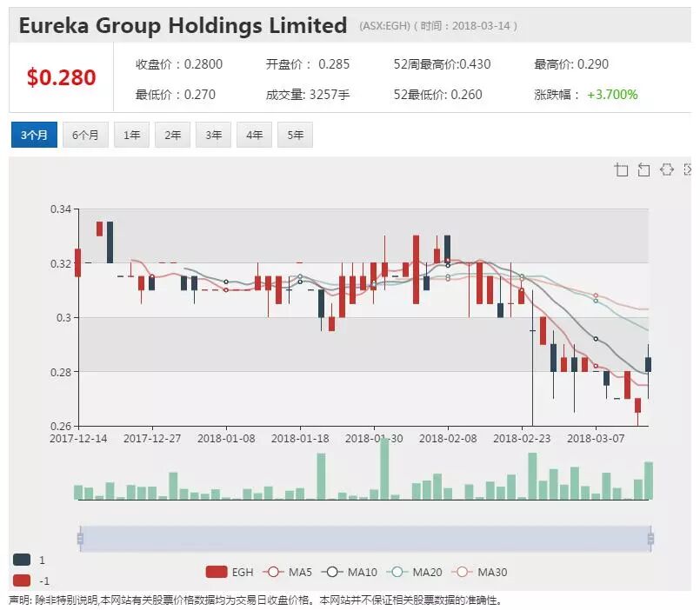Hide the MA10 moving average line
Viewport: 700px width, 610px height.
349,572
